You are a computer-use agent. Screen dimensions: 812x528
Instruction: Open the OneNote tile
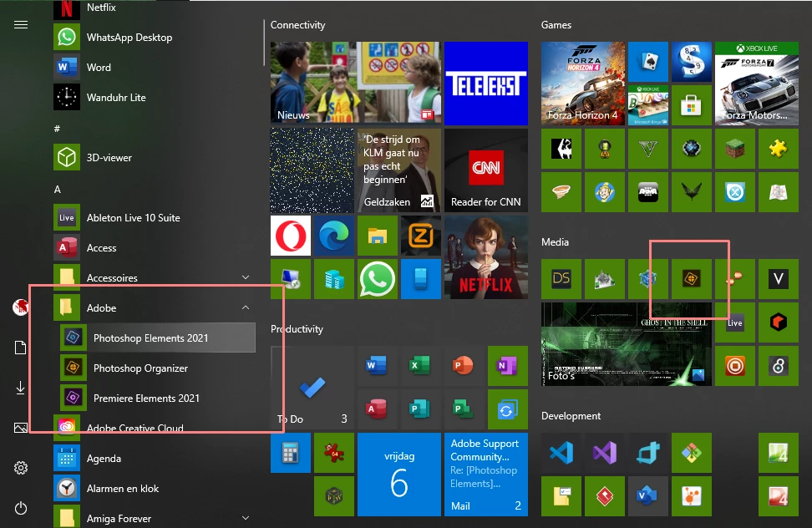[x=508, y=366]
